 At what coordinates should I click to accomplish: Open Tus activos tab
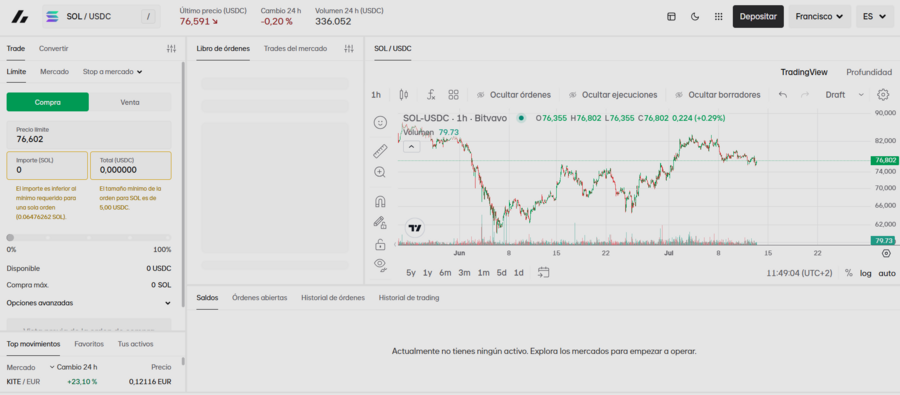(x=135, y=344)
